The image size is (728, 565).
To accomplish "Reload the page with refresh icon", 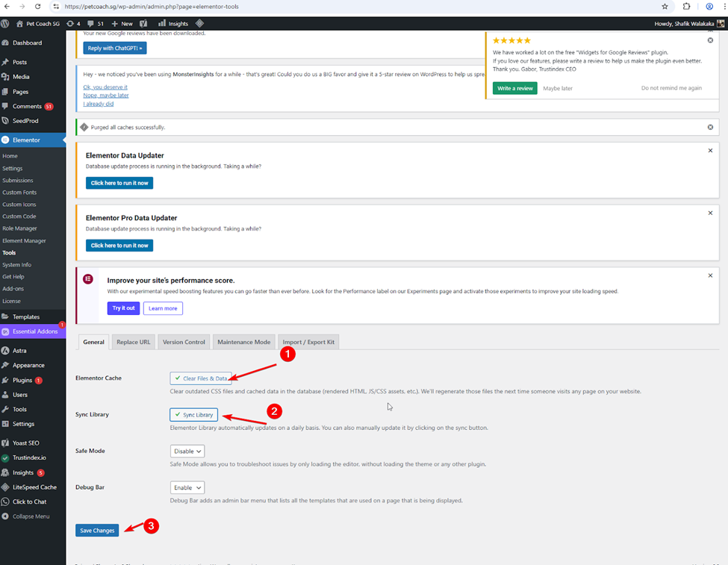I will (37, 7).
